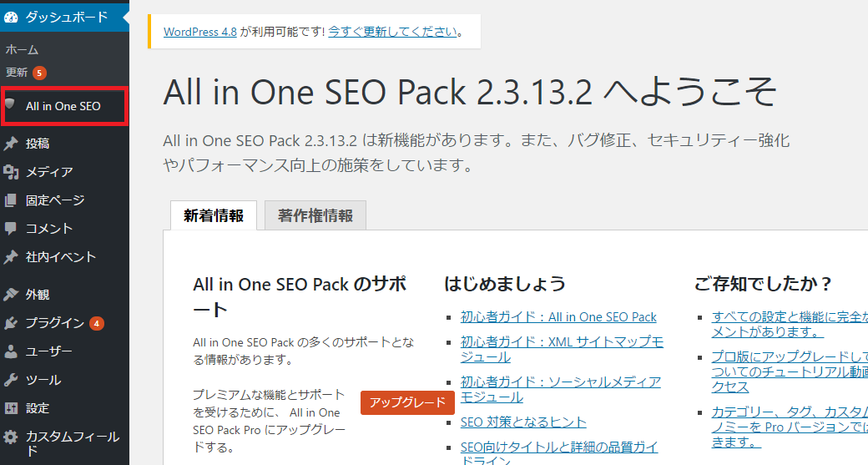Open the すべての設定と機能に完全 link

tap(790, 325)
